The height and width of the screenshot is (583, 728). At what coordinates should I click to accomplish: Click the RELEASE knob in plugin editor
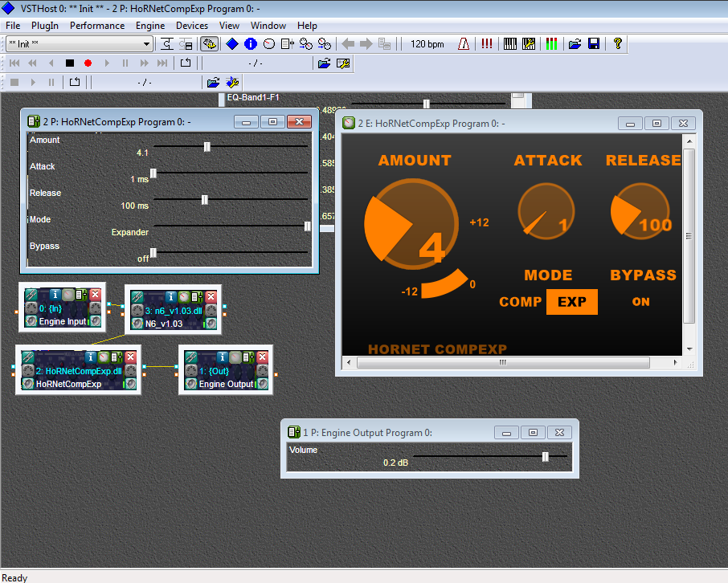[640, 211]
